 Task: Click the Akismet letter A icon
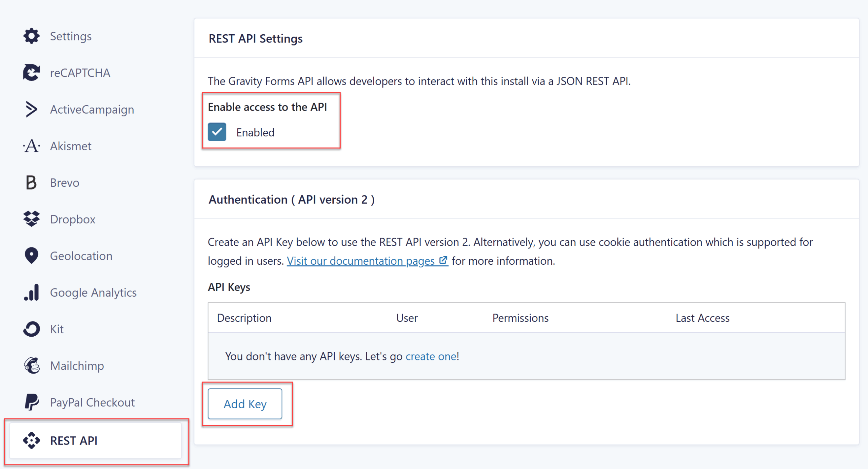pyautogui.click(x=32, y=146)
